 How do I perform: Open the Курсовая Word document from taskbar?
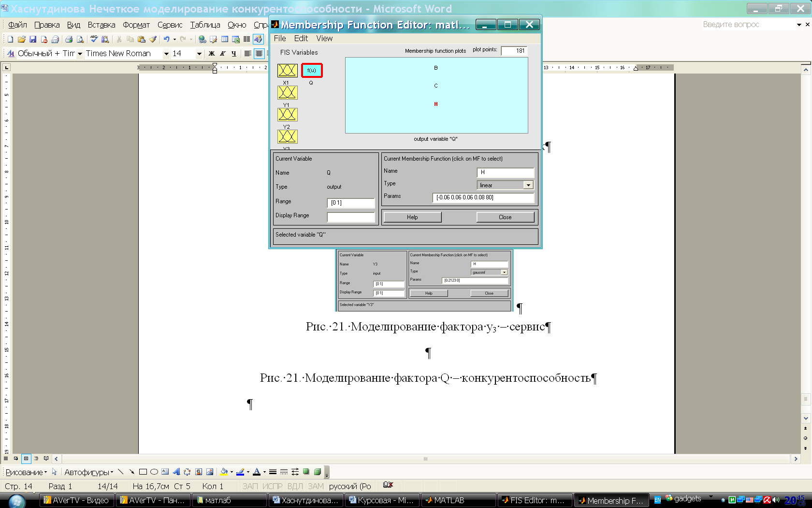pyautogui.click(x=382, y=500)
